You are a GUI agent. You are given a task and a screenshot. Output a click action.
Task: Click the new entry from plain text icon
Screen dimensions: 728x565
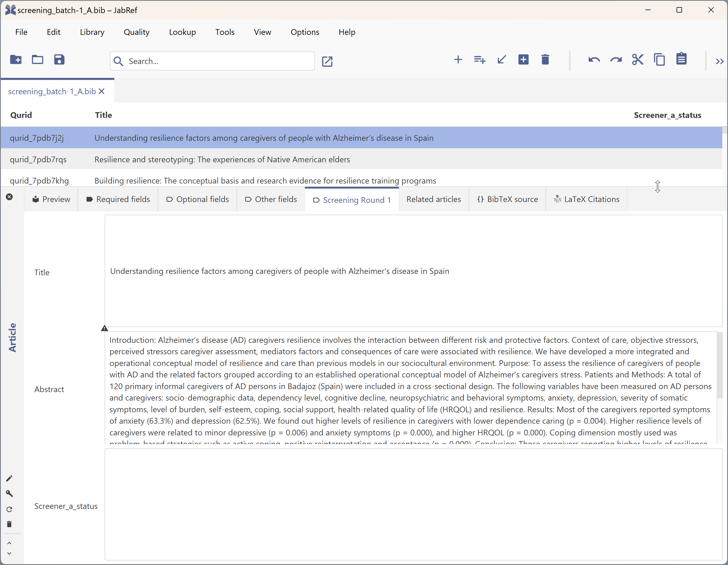click(523, 60)
